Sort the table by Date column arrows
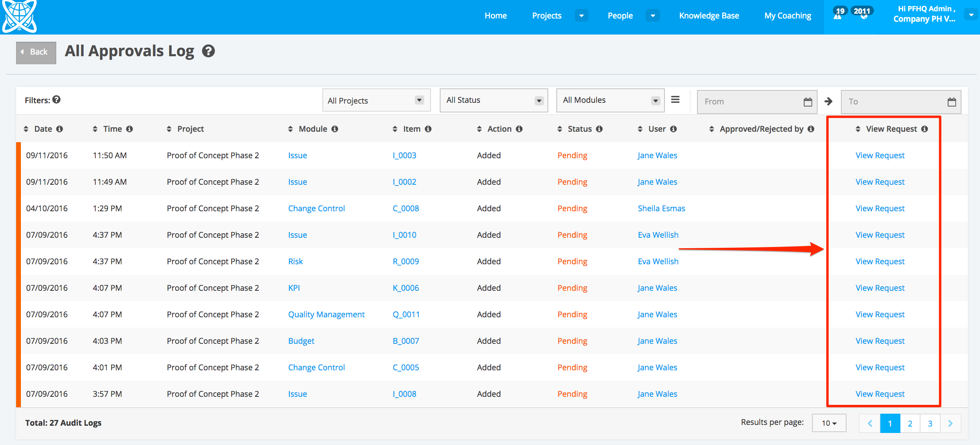 [26, 129]
